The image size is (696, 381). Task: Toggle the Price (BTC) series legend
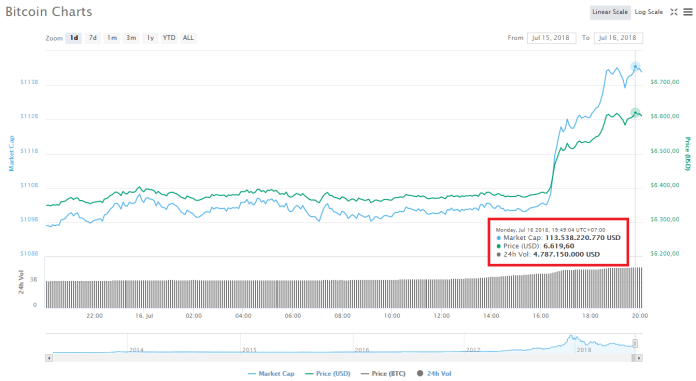point(383,374)
